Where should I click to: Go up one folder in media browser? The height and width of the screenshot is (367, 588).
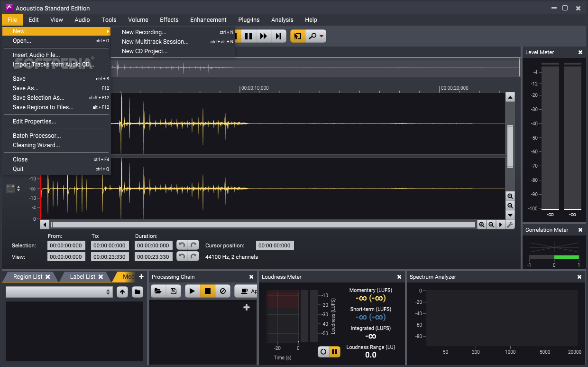click(x=122, y=292)
